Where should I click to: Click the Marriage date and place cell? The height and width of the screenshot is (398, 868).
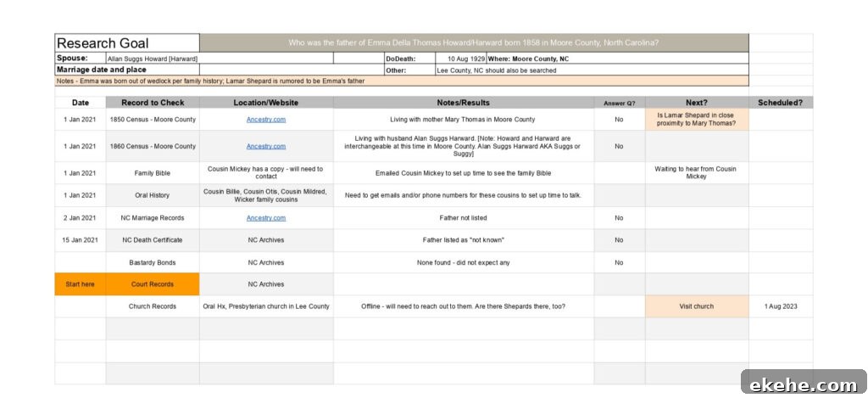coord(127,70)
